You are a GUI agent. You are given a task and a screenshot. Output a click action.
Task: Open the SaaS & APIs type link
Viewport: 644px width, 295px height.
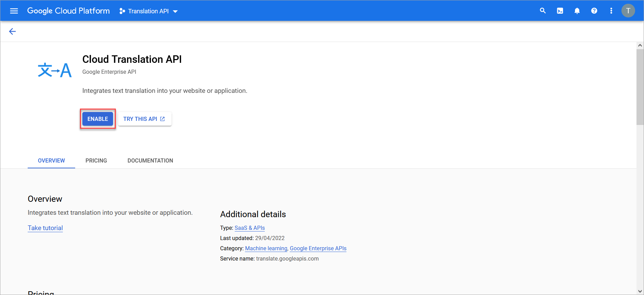pyautogui.click(x=250, y=228)
